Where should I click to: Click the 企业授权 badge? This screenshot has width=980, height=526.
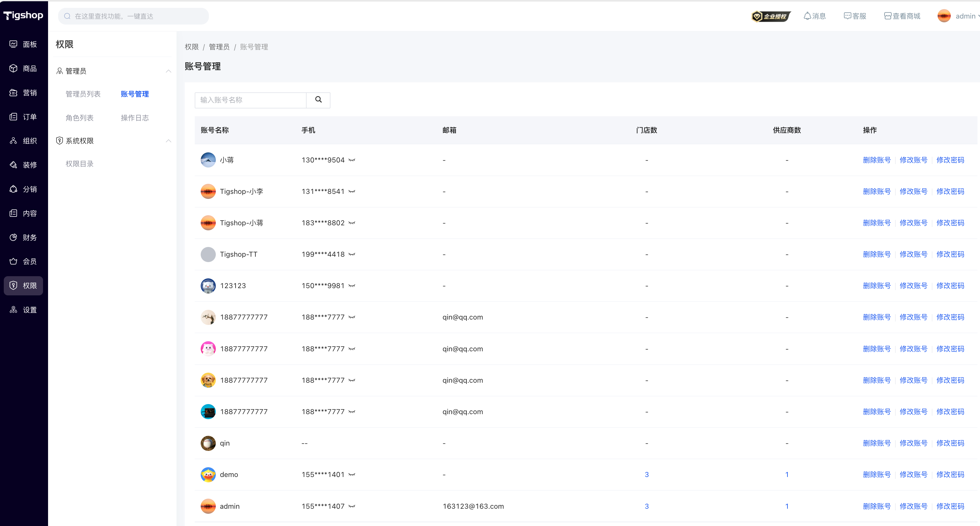[x=771, y=16]
